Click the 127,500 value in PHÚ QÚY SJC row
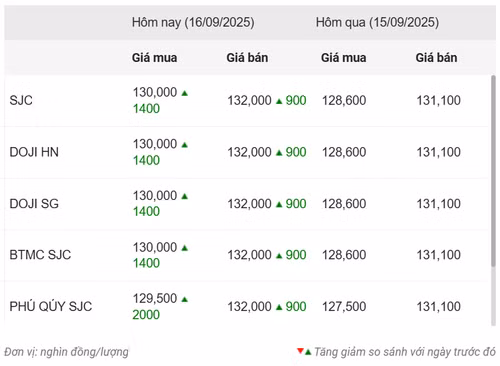This screenshot has height=366, width=500. [x=344, y=307]
